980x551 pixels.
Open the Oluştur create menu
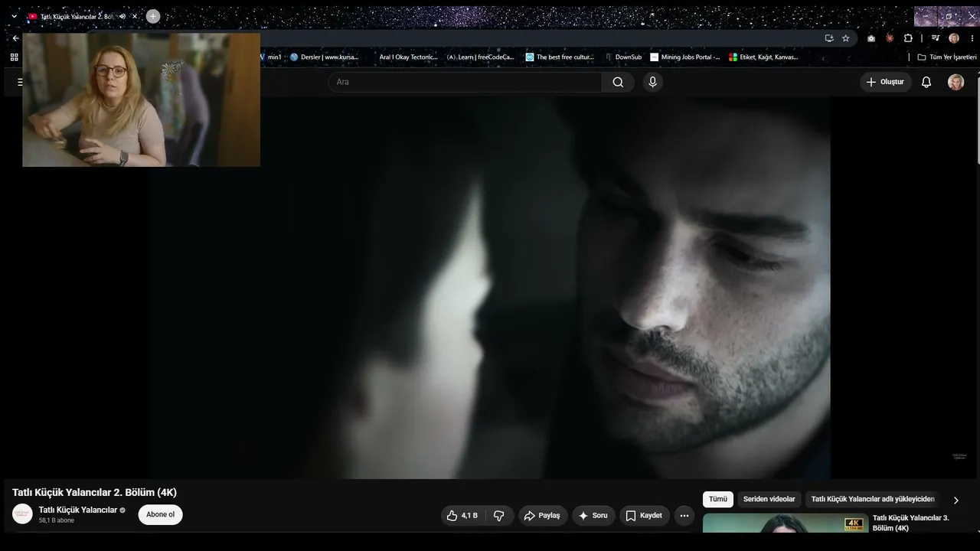tap(885, 82)
